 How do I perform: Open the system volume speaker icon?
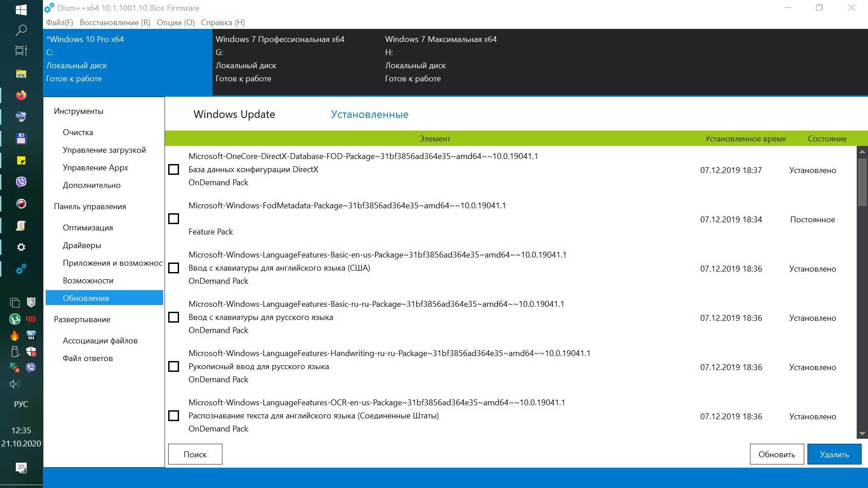[14, 384]
